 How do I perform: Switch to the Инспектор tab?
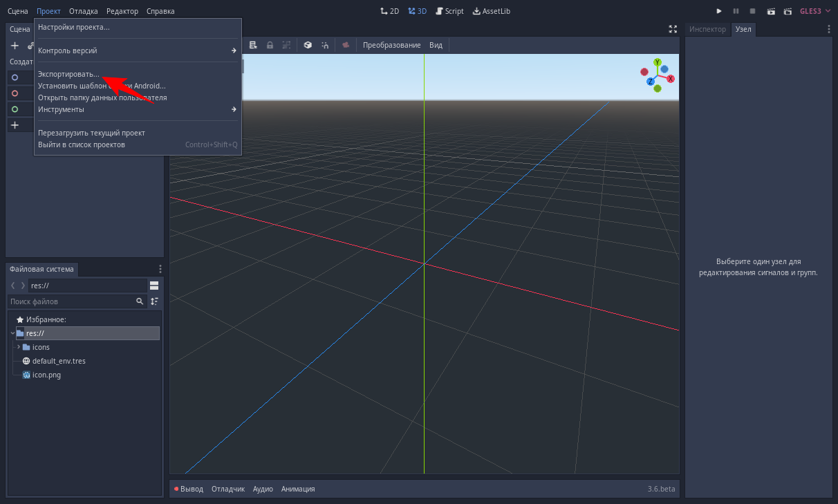708,29
